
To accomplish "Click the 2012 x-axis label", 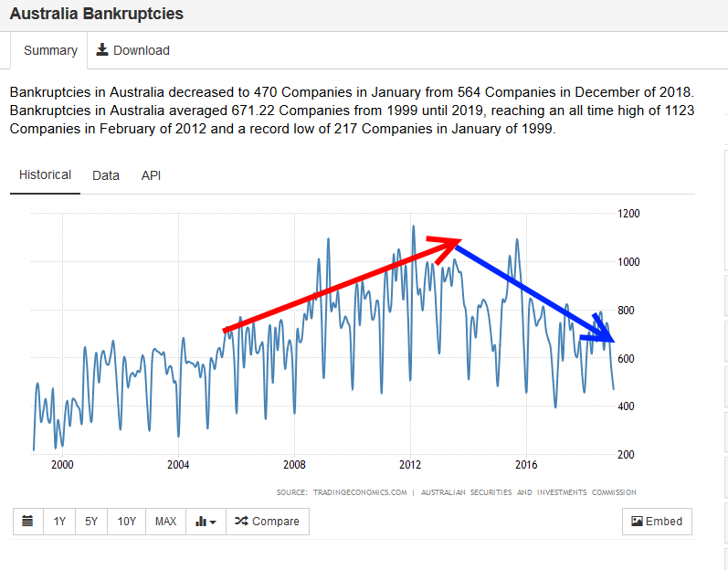I will point(410,465).
